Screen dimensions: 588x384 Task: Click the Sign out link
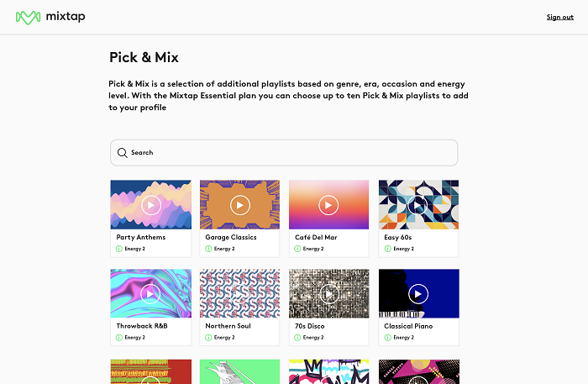(559, 17)
